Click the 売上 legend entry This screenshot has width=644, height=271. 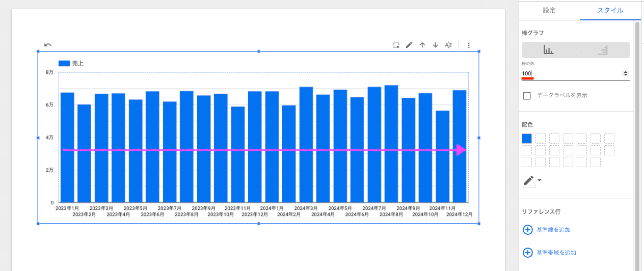(71, 63)
